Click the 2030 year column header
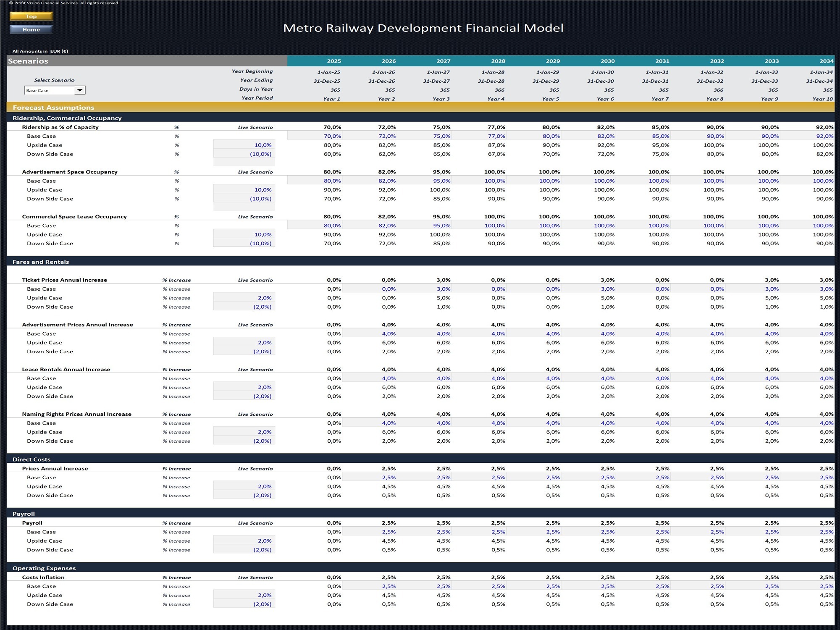This screenshot has height=630, width=840. (x=607, y=61)
